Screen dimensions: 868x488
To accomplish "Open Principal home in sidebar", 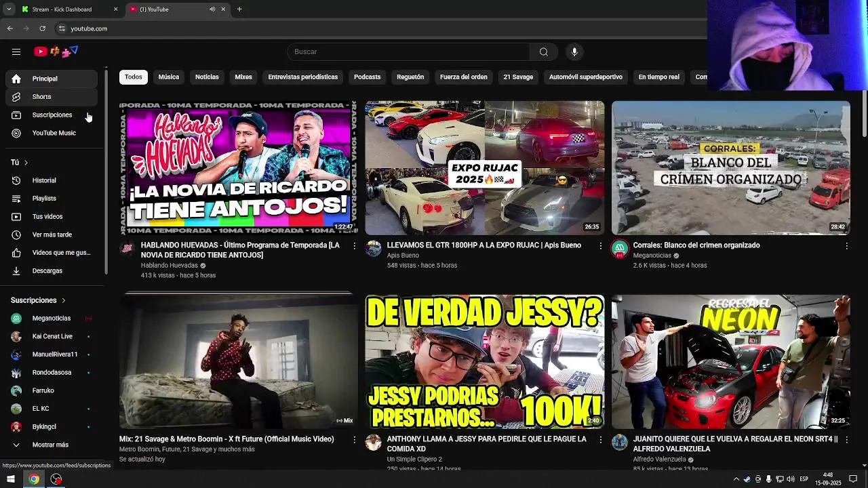I will 52,79.
